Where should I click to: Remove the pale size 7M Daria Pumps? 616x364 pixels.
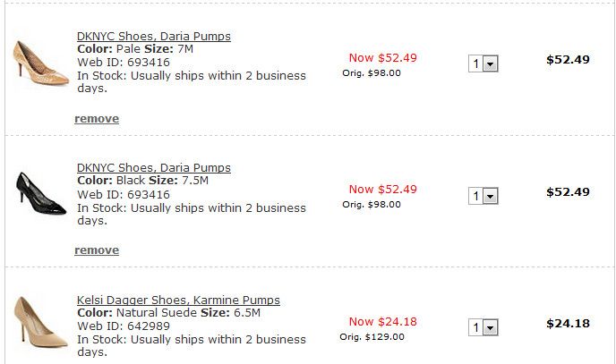point(97,119)
